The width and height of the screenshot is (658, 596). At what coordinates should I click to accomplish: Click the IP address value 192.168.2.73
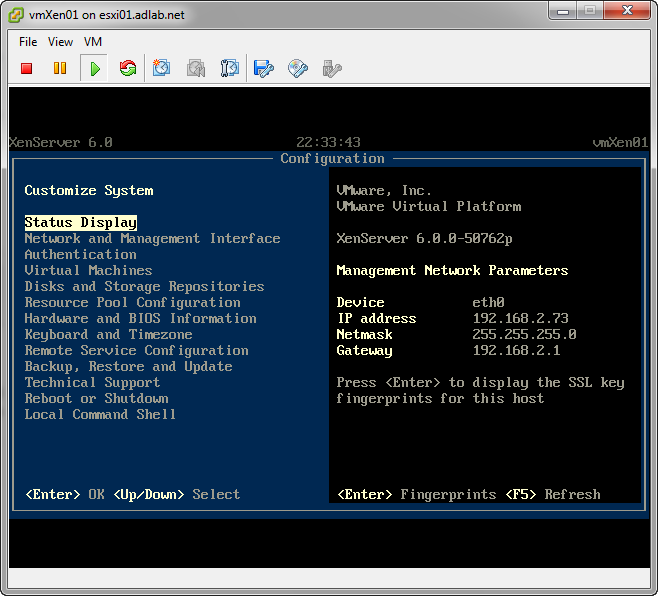click(520, 318)
